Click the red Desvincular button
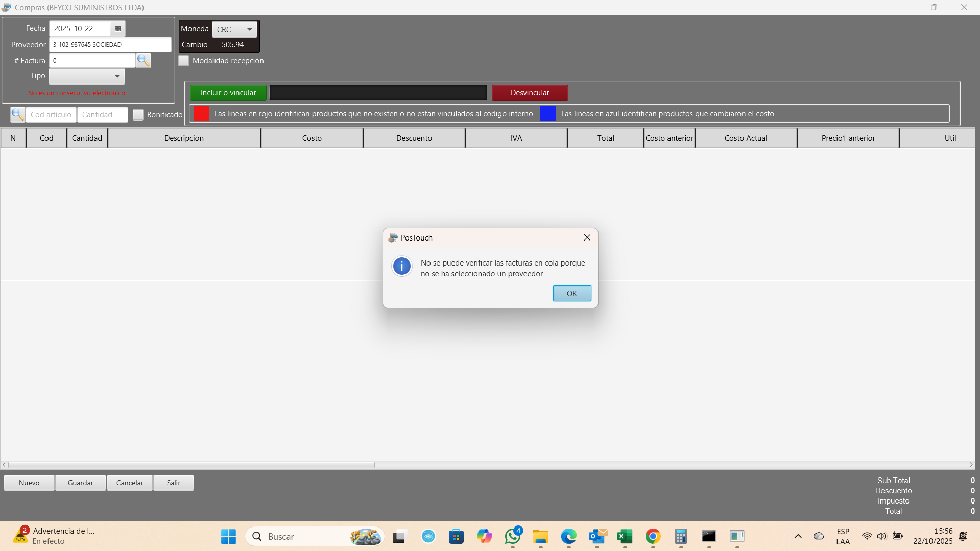 tap(530, 93)
